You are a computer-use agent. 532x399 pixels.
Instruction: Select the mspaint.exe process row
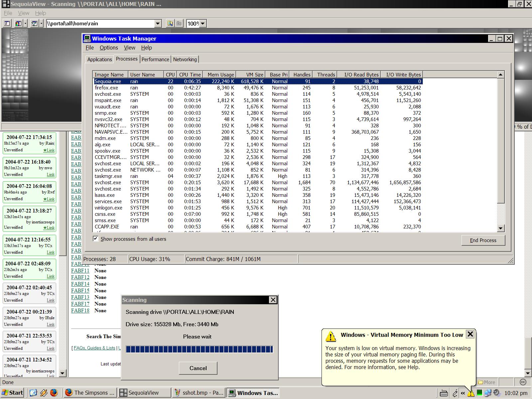click(258, 100)
